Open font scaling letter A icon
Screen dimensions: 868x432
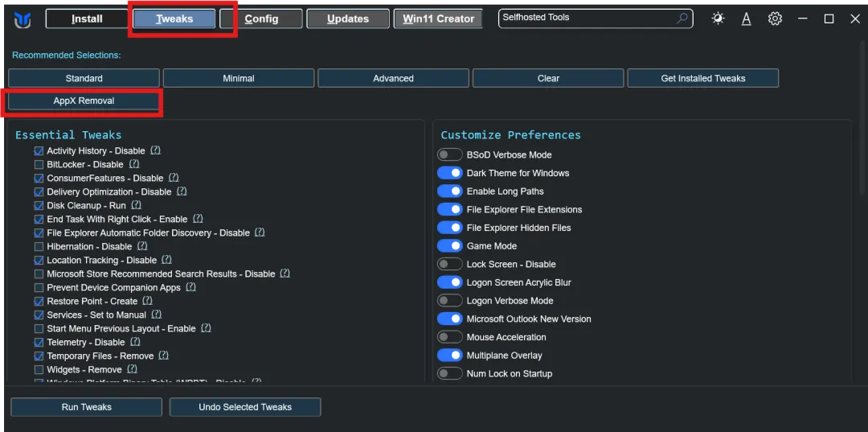[x=746, y=19]
